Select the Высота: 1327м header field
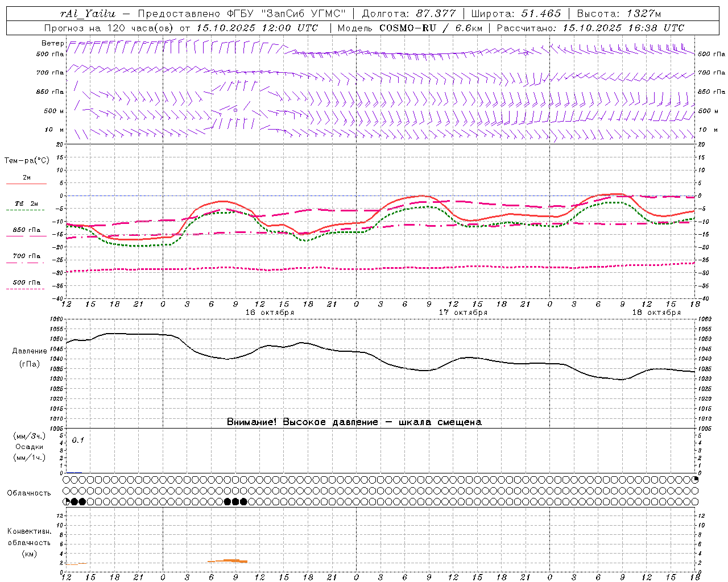Screen dimensions: 728x582 [619, 14]
